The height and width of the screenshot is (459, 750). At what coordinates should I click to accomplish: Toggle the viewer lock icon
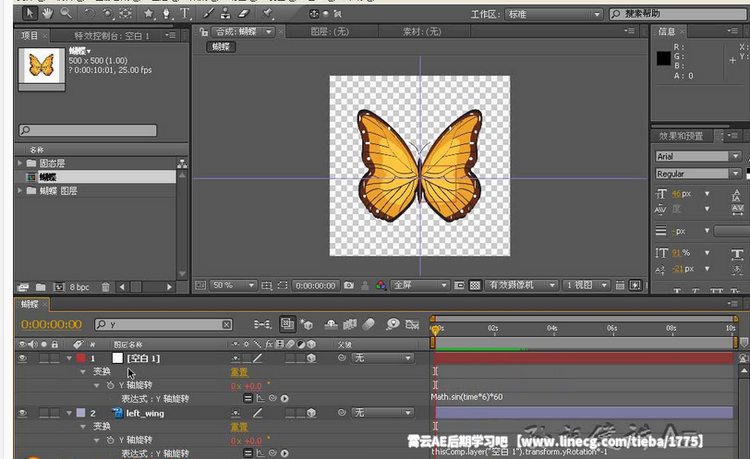tap(203, 32)
